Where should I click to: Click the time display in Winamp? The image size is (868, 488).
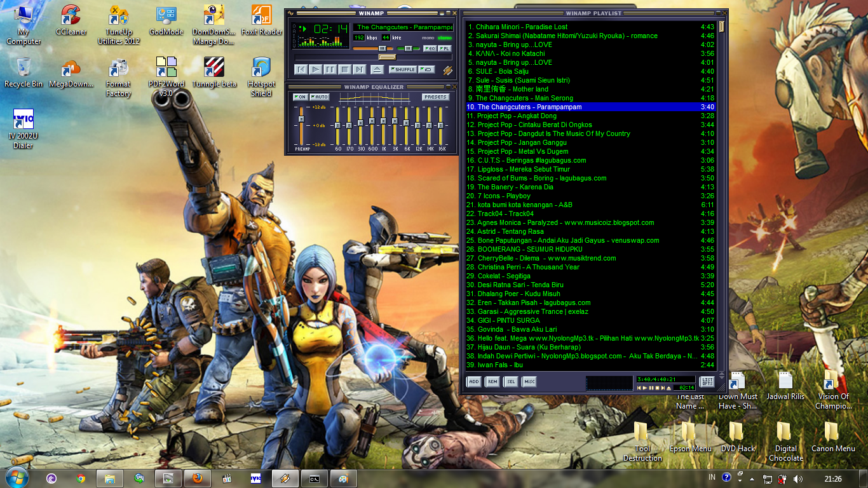pyautogui.click(x=330, y=29)
